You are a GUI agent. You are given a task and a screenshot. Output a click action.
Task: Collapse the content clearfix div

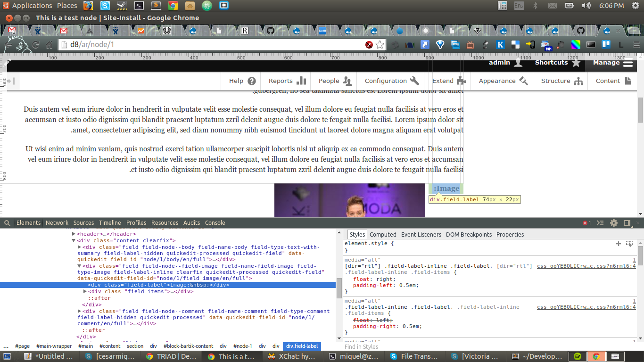click(x=74, y=240)
